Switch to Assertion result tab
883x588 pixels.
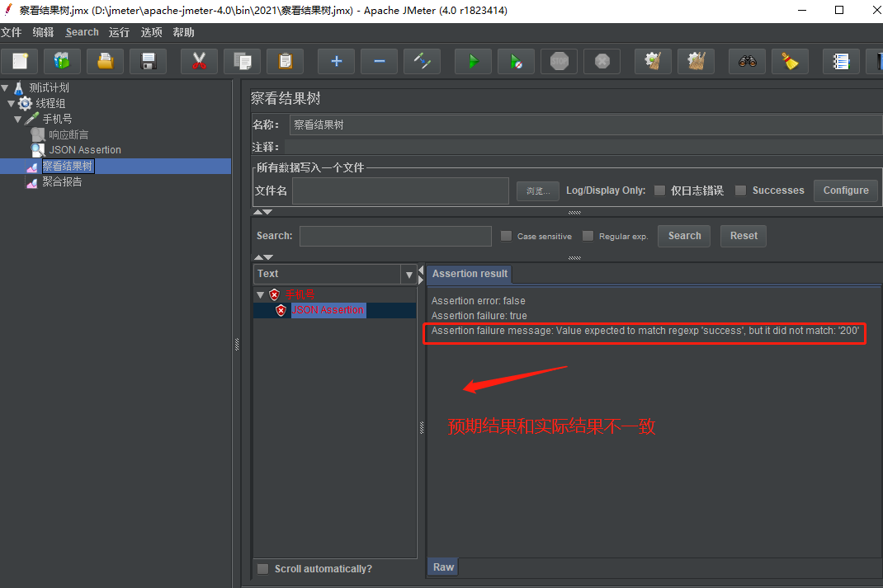470,274
